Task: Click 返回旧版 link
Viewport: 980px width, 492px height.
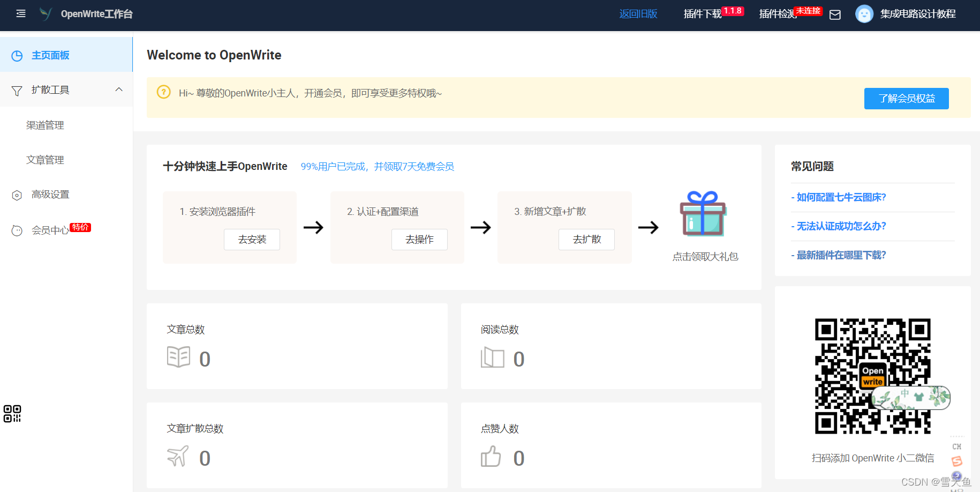Action: click(638, 14)
